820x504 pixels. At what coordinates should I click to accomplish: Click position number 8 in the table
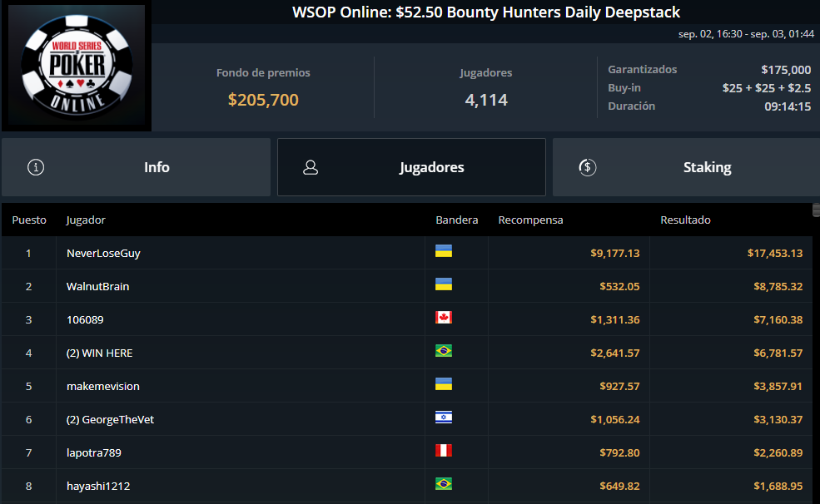click(29, 487)
